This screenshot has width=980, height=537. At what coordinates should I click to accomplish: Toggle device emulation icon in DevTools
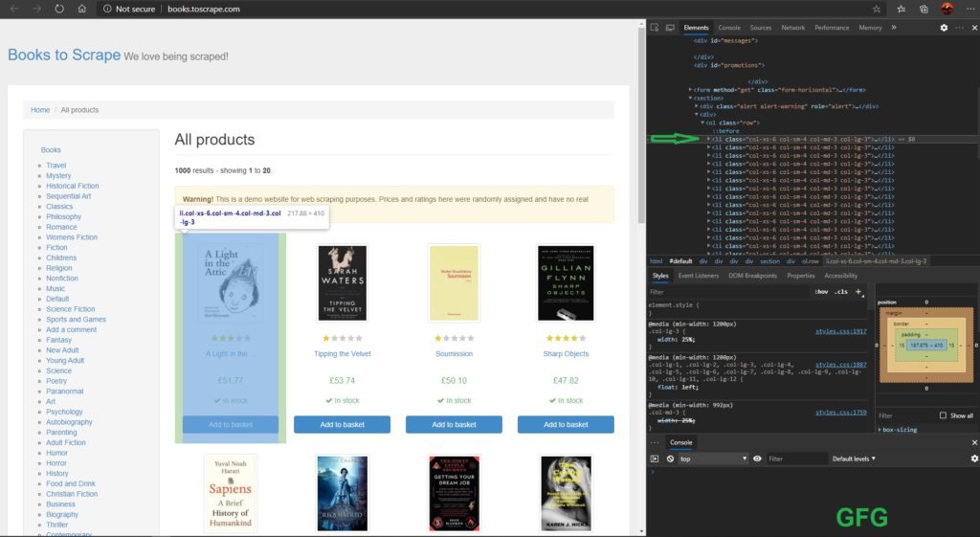pos(670,28)
